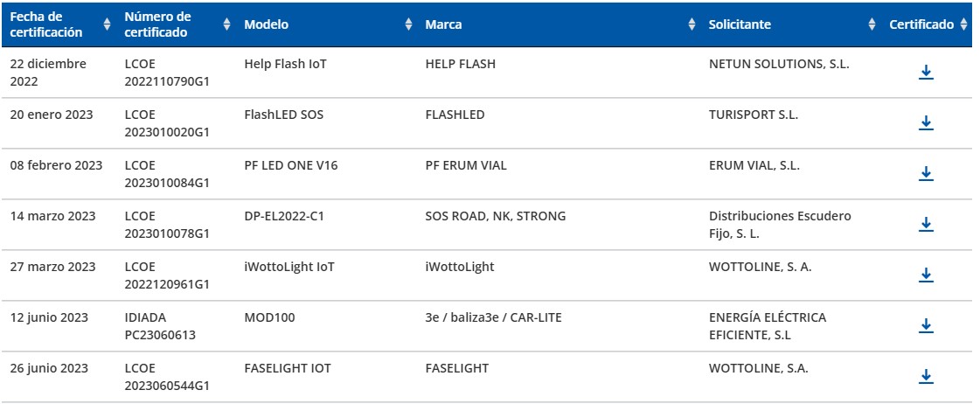980x404 pixels.
Task: Sort by Fecha de certificación arrows
Action: coord(108,24)
